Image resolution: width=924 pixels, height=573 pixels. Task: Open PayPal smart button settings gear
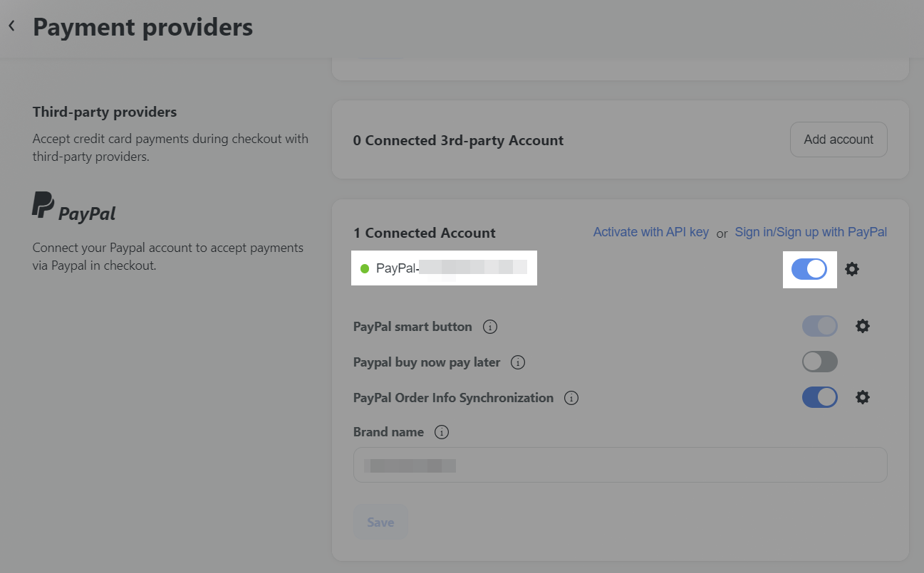pyautogui.click(x=862, y=326)
